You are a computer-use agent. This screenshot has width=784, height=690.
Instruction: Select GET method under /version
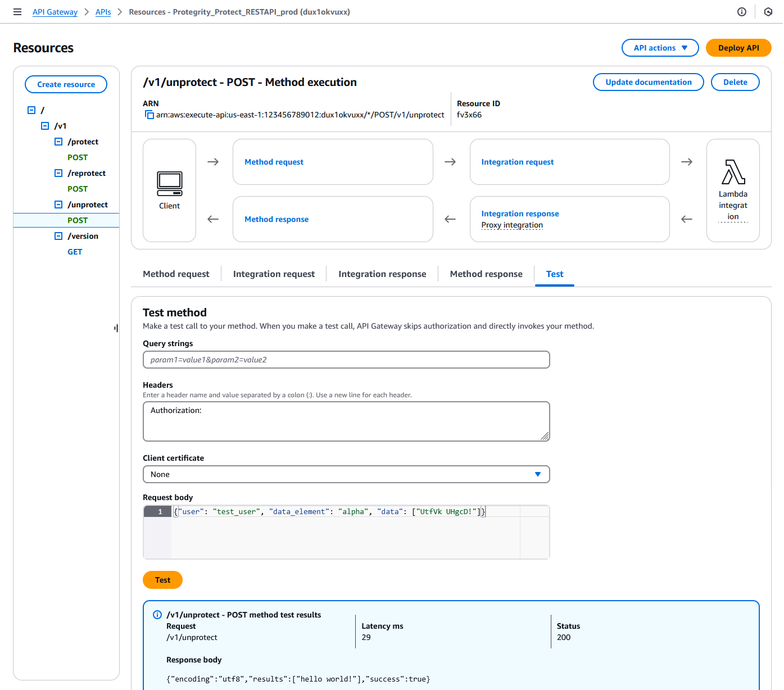coord(75,252)
